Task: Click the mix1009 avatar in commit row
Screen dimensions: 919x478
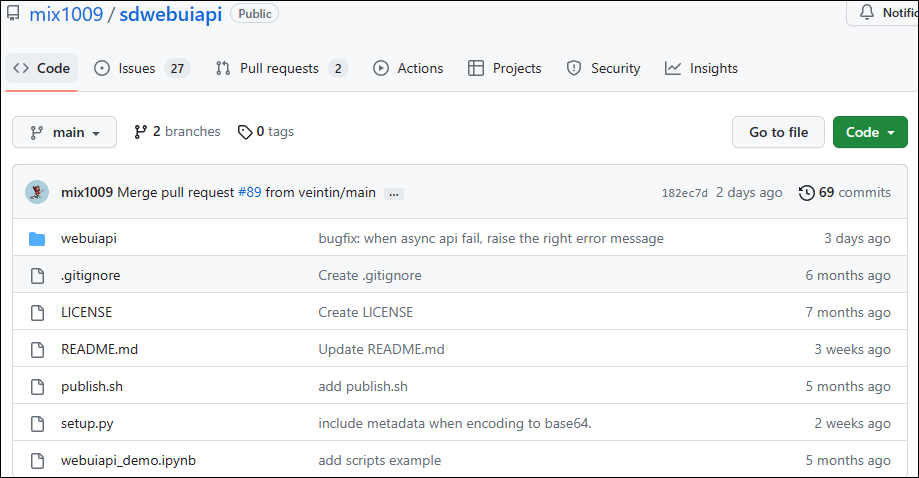Action: coord(37,192)
